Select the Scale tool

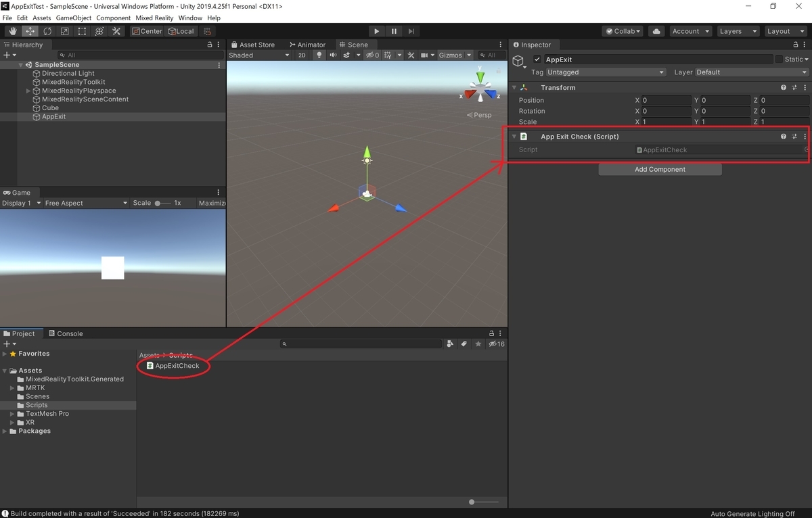(x=64, y=31)
